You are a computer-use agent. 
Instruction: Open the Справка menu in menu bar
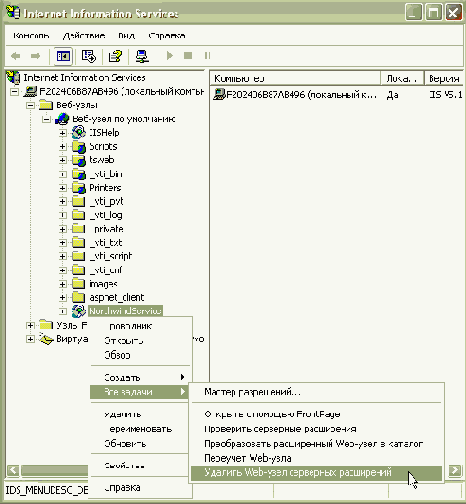click(167, 35)
